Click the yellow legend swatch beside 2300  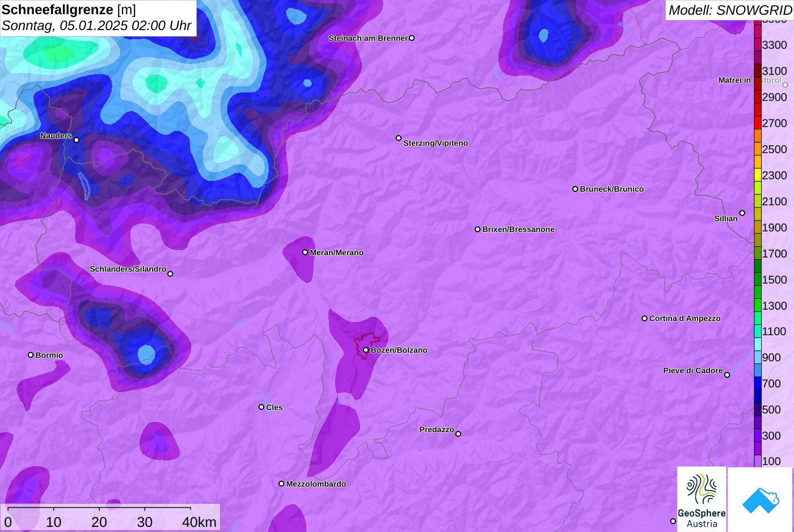pyautogui.click(x=758, y=175)
